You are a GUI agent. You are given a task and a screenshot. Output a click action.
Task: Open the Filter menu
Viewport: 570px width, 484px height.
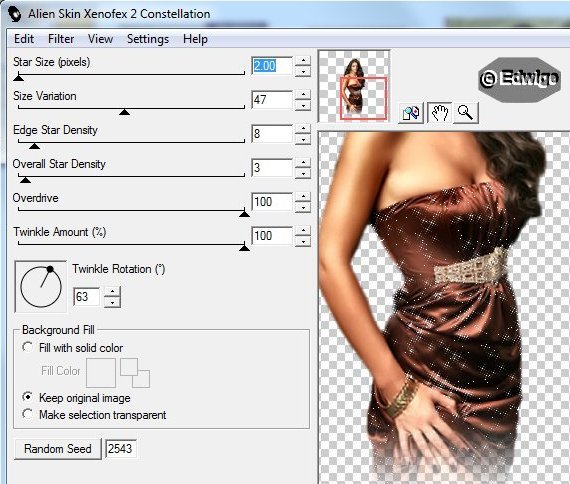coord(61,39)
